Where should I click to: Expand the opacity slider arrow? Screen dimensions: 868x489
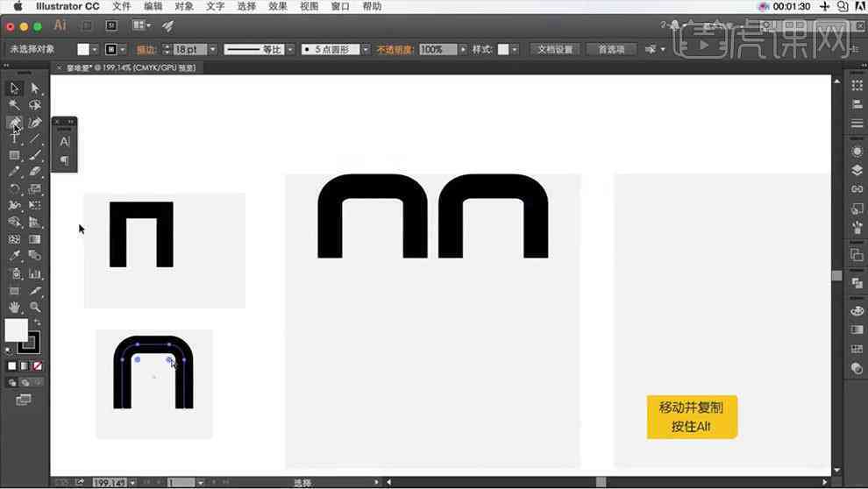pos(463,50)
